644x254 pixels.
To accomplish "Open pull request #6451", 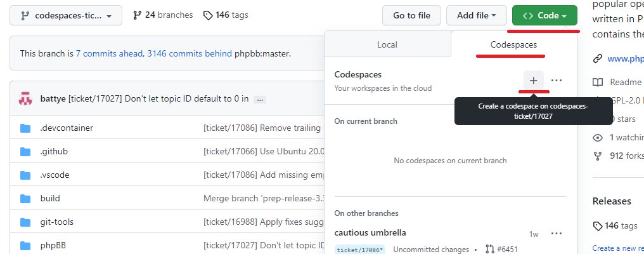I will click(507, 250).
